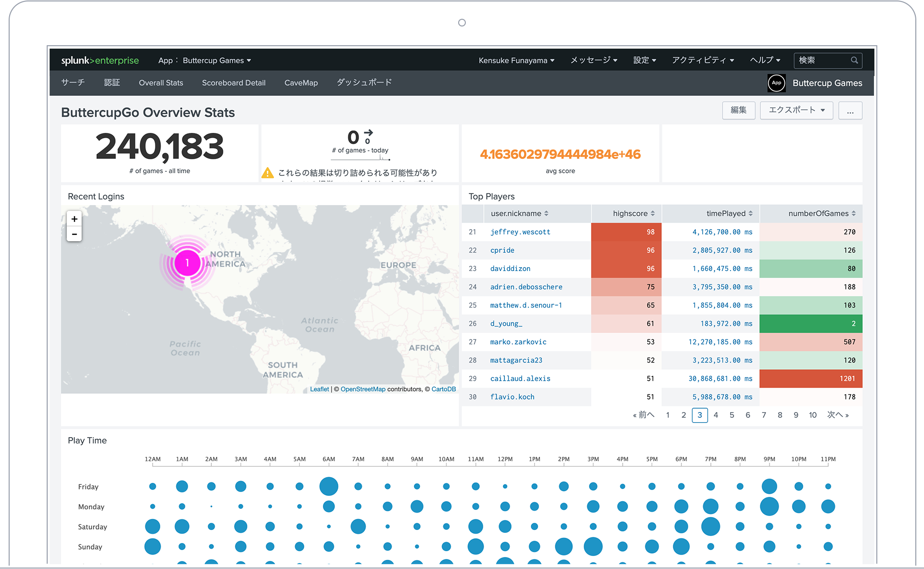Select the current page 3 button
The height and width of the screenshot is (569, 924).
click(x=700, y=415)
